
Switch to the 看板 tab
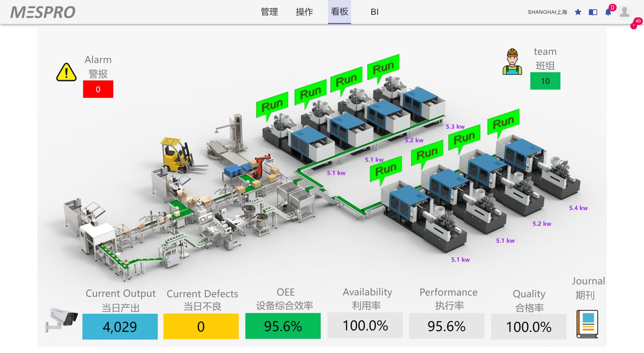click(339, 12)
